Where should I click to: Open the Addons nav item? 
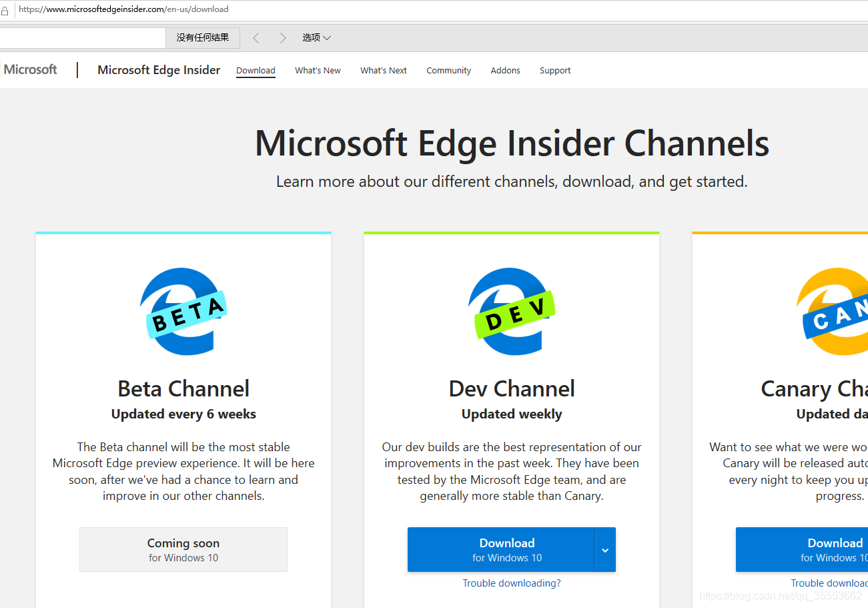505,71
